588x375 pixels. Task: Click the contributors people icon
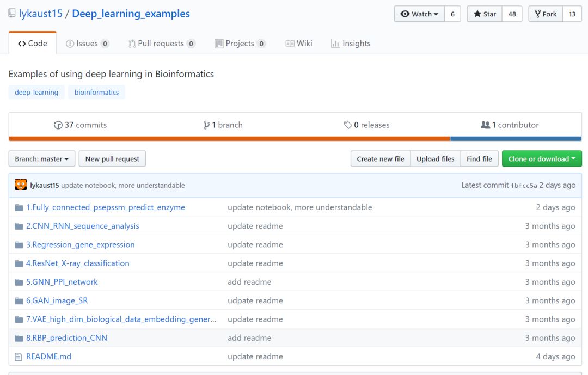click(x=485, y=125)
